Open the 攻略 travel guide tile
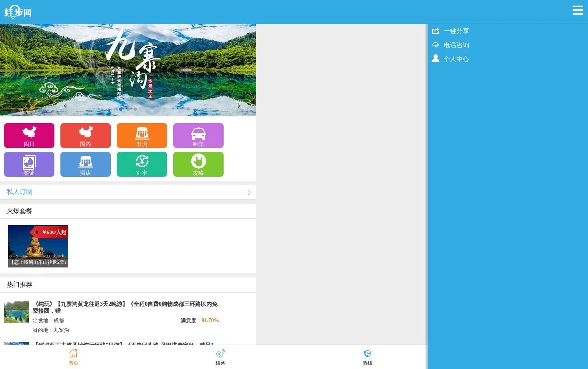This screenshot has width=588, height=369. coord(198,164)
